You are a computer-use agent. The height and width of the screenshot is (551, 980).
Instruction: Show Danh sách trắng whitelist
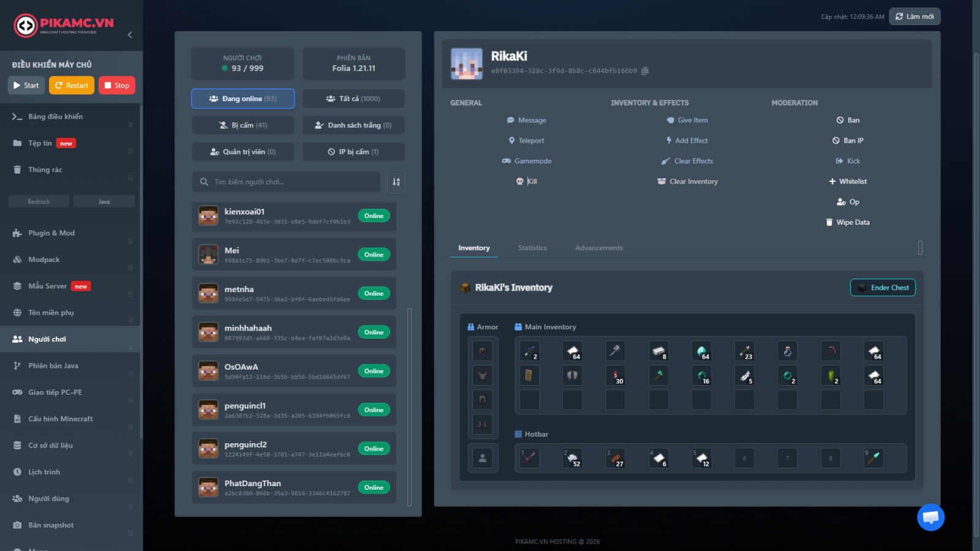(x=353, y=125)
